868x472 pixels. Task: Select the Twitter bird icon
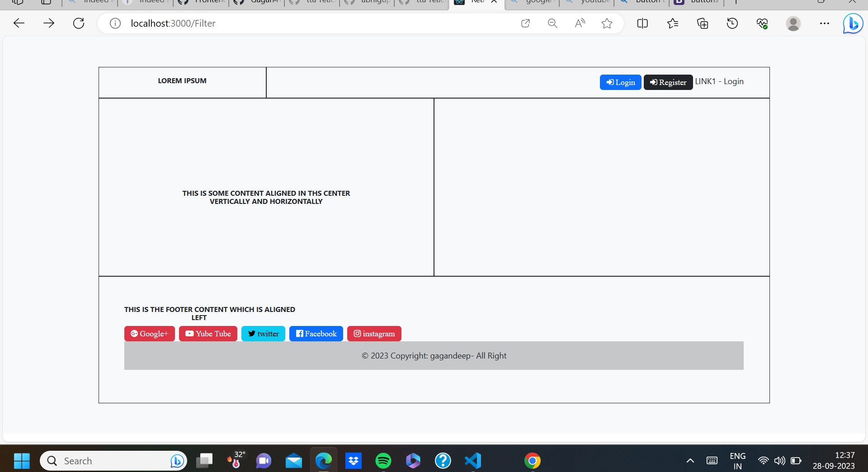coord(252,334)
